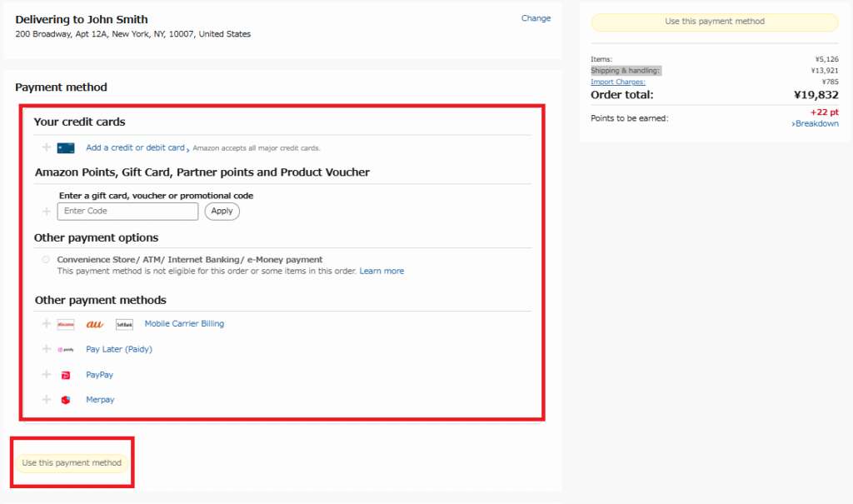Open the Add a credit or debit card link
Viewport: 853px width, 504px height.
point(135,147)
